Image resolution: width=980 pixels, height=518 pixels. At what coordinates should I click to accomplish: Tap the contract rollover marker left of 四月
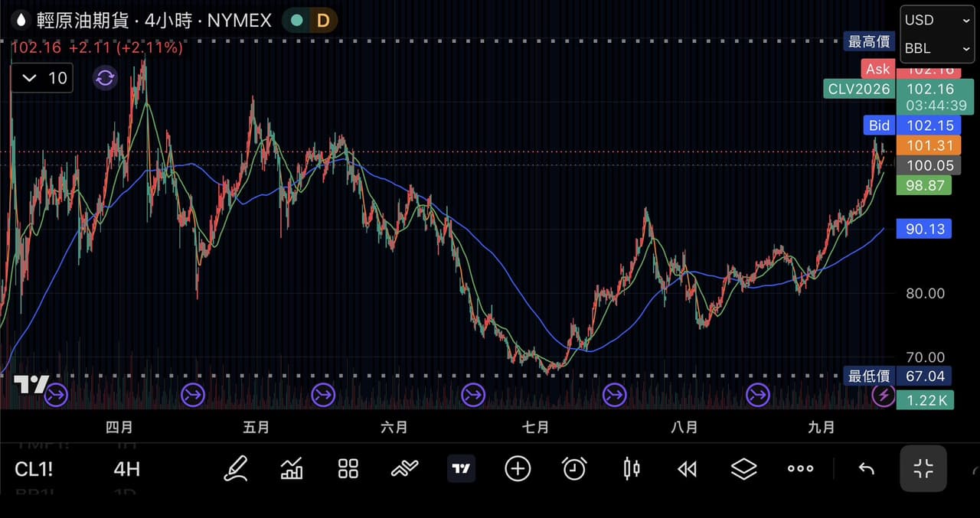(57, 395)
